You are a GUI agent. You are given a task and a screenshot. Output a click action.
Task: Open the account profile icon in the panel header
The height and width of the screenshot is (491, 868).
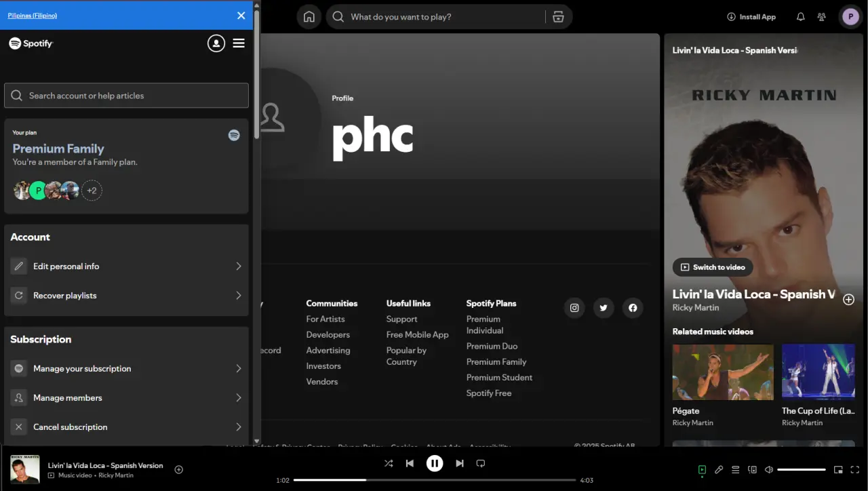coord(216,43)
